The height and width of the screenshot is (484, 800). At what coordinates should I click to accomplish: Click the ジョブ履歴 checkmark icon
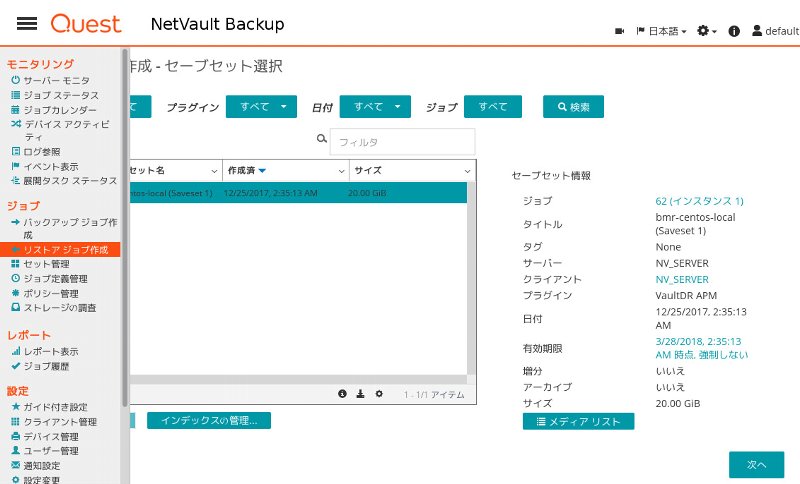(16, 366)
